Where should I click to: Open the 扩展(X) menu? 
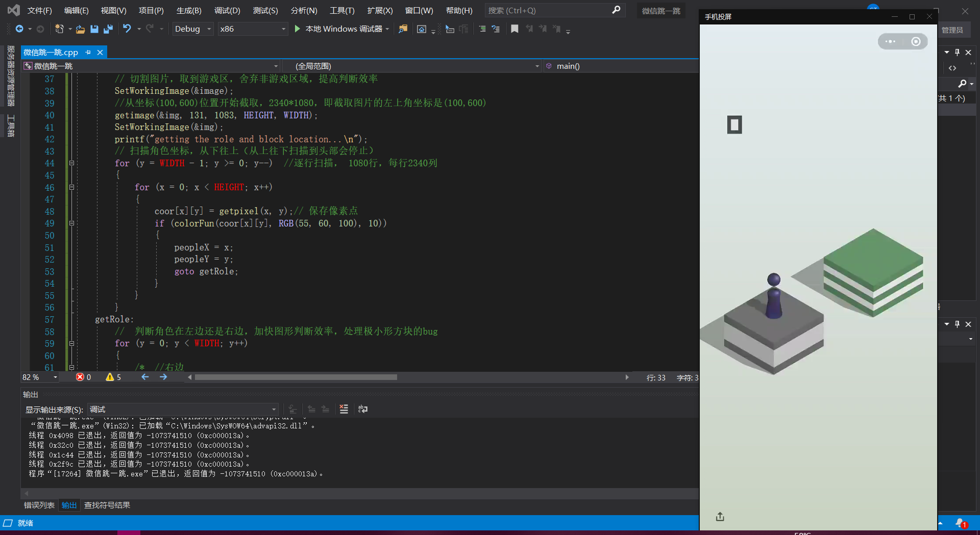pyautogui.click(x=380, y=10)
